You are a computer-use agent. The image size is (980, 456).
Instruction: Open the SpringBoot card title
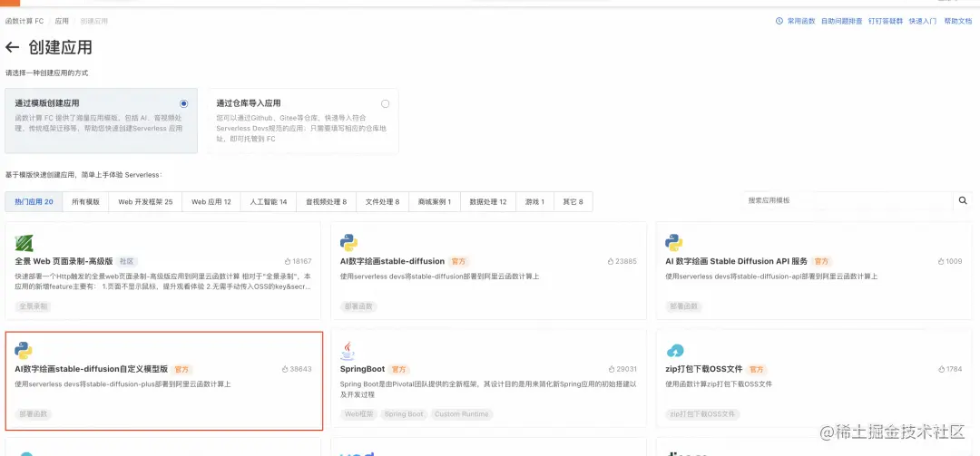[x=362, y=369]
